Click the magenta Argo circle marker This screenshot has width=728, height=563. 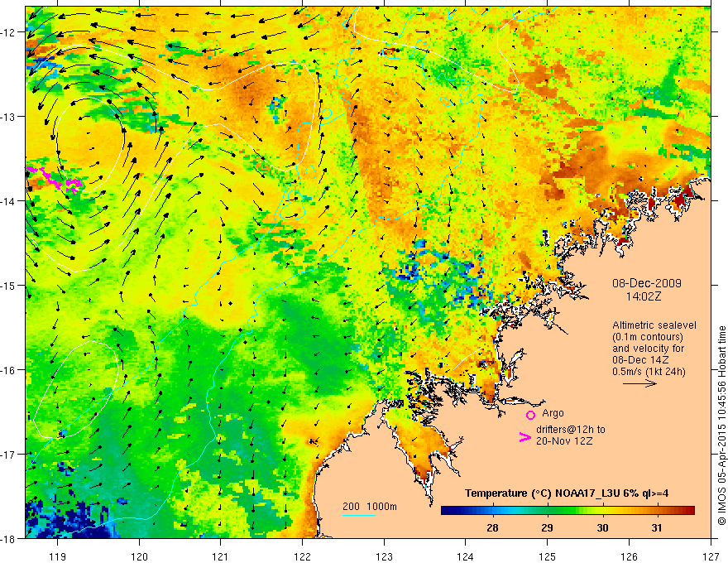coord(530,415)
